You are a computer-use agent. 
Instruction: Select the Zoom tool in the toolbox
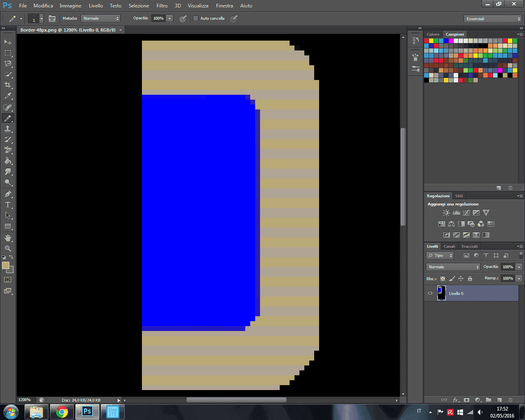(8, 249)
